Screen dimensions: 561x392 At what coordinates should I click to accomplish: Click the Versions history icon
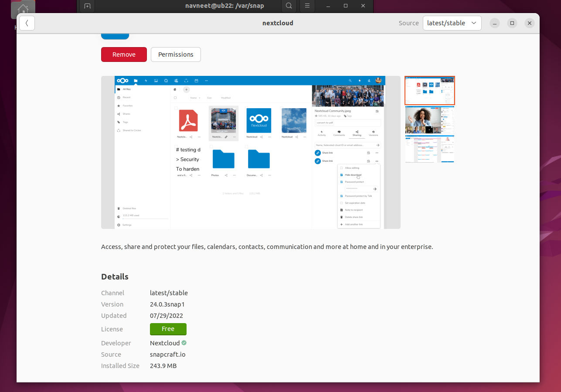tap(374, 132)
